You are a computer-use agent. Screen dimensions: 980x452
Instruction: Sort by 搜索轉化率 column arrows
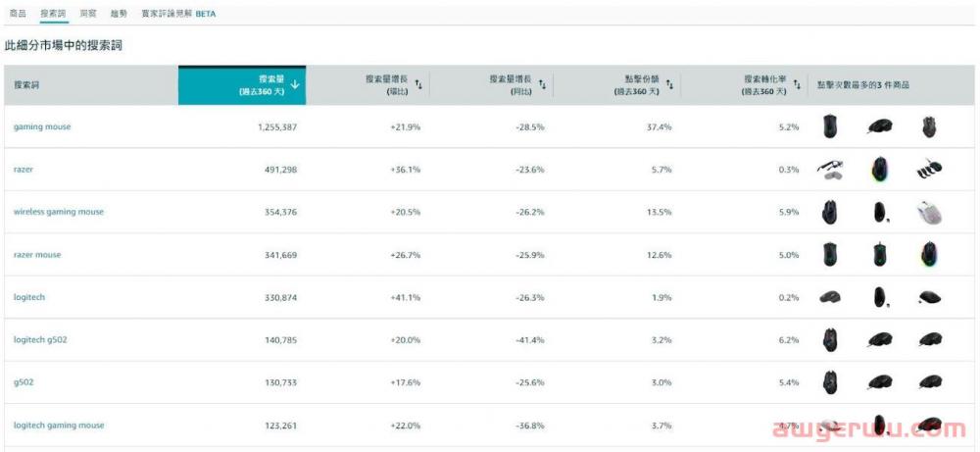point(797,84)
